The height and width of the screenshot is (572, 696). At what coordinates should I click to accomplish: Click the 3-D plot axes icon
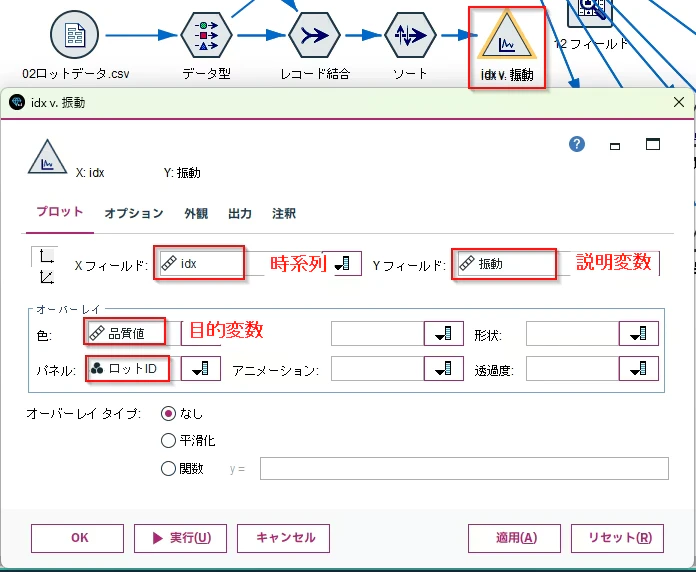pyautogui.click(x=46, y=277)
